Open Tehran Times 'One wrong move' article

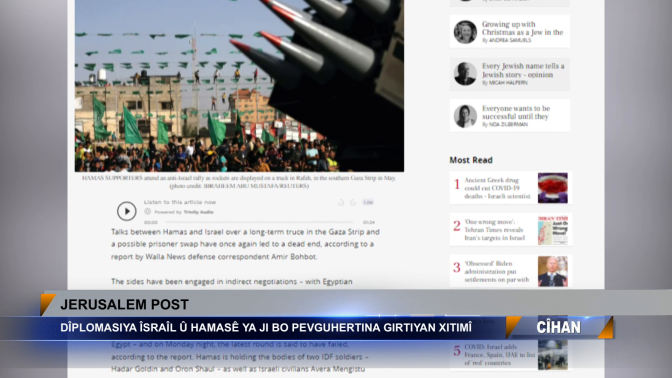pyautogui.click(x=495, y=230)
